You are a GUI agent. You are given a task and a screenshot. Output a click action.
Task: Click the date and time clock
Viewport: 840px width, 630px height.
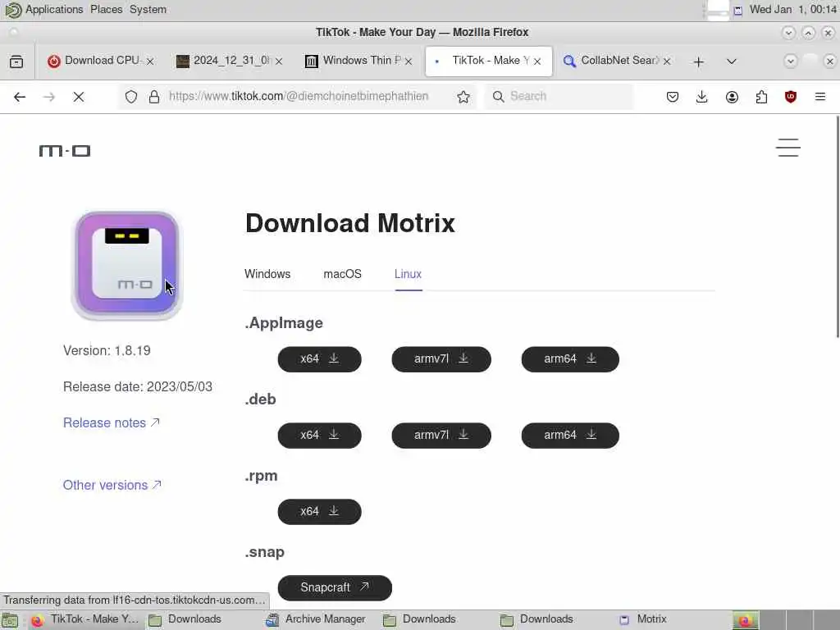click(793, 10)
